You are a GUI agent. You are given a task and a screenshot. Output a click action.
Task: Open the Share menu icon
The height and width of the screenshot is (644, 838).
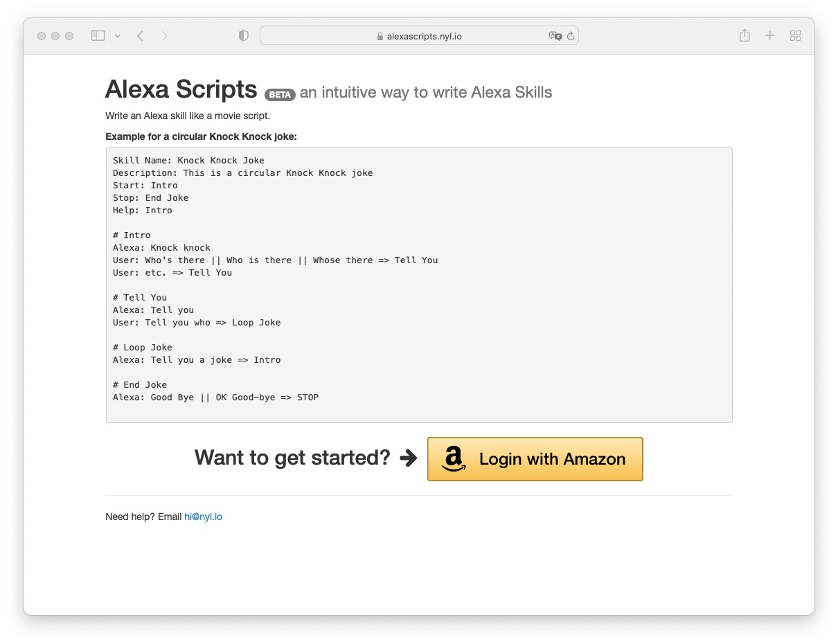pos(745,35)
